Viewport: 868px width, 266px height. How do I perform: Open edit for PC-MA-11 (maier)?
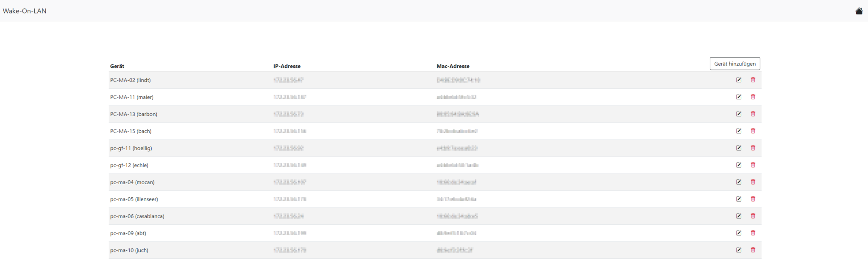pos(739,97)
